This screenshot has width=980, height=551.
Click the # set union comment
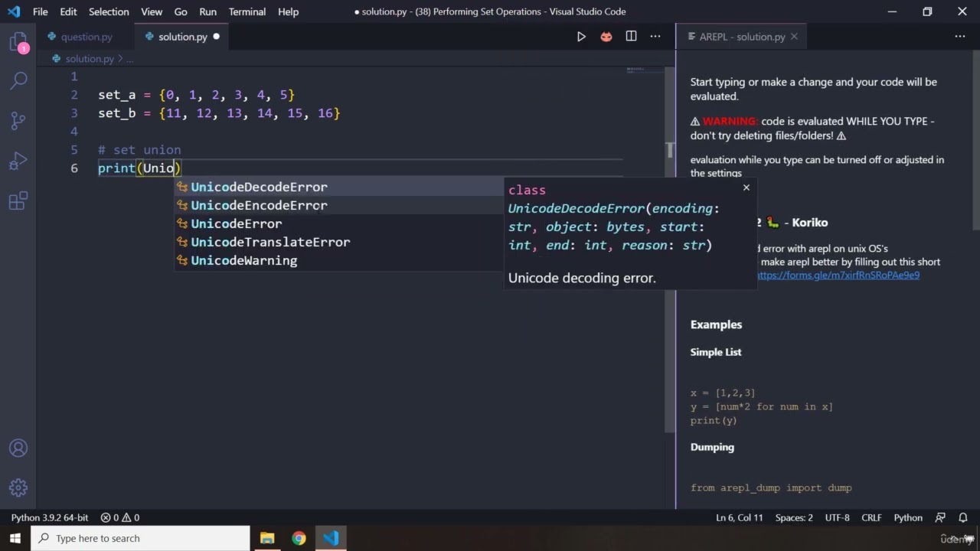139,150
